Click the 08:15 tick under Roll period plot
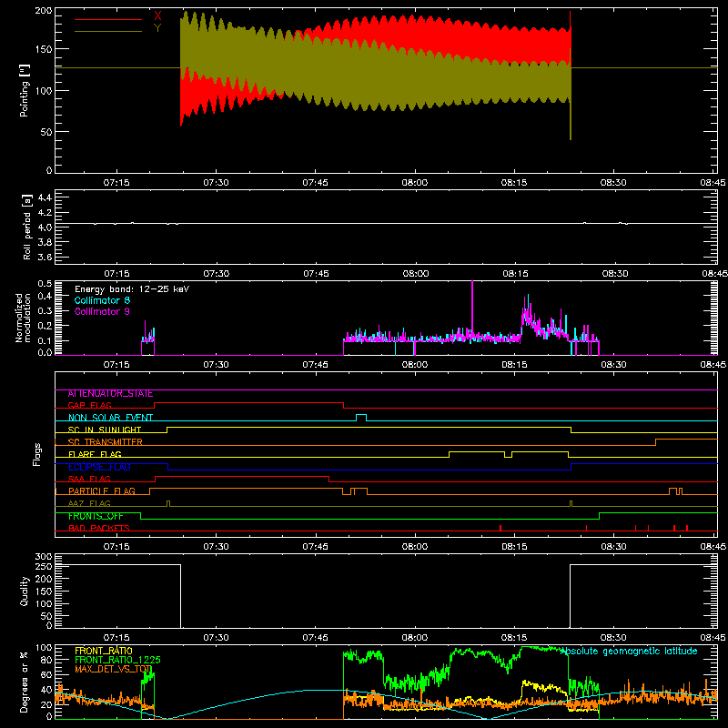This screenshot has width=728, height=728. pos(515,274)
